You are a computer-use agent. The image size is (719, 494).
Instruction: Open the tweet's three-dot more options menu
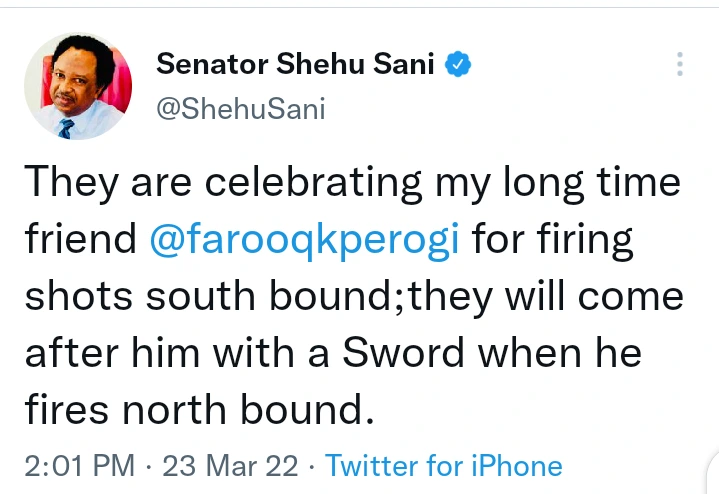click(680, 65)
